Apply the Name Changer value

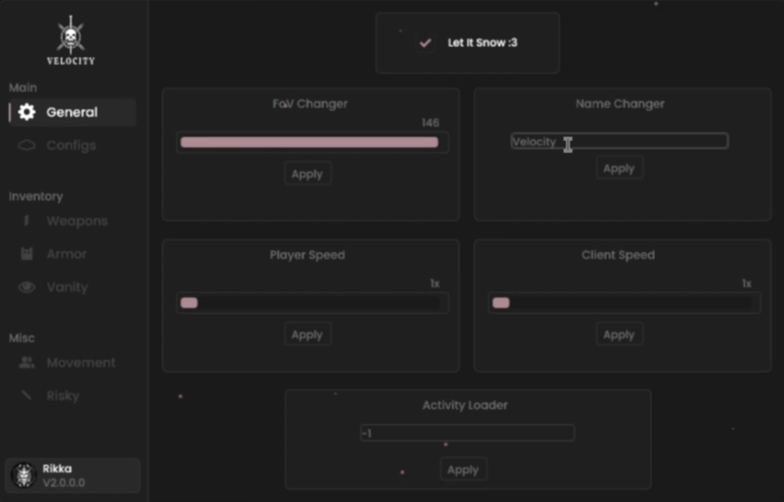(x=619, y=168)
